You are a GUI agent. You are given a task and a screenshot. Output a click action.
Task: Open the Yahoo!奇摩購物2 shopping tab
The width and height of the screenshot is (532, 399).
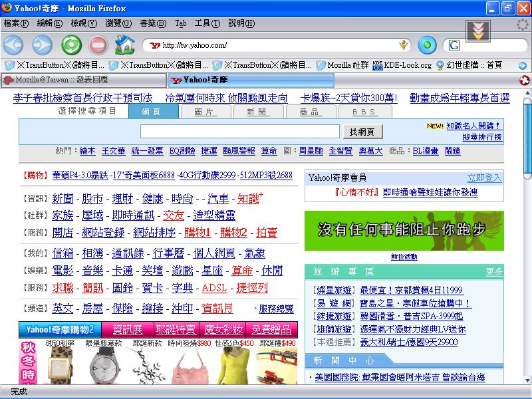60,329
